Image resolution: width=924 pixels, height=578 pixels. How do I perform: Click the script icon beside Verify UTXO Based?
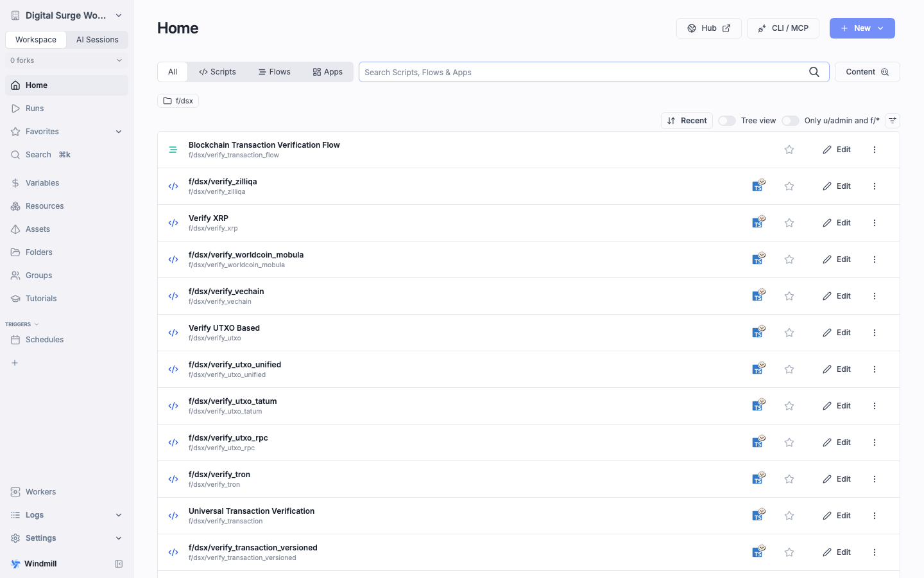(x=173, y=333)
